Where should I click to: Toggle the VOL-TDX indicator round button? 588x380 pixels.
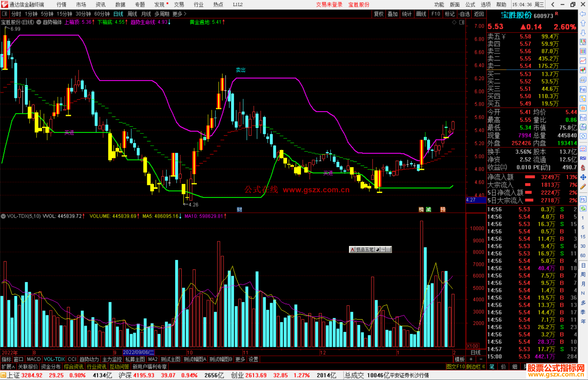(x=3, y=216)
